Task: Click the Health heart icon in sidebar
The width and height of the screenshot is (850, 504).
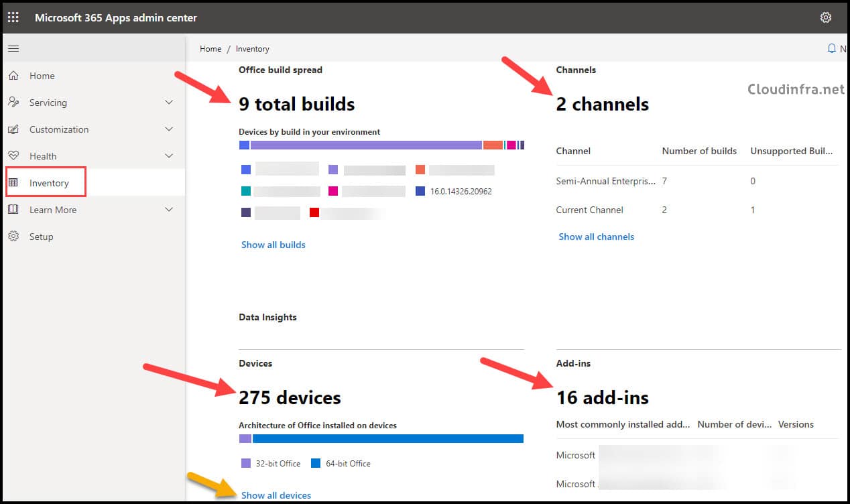Action: click(13, 156)
